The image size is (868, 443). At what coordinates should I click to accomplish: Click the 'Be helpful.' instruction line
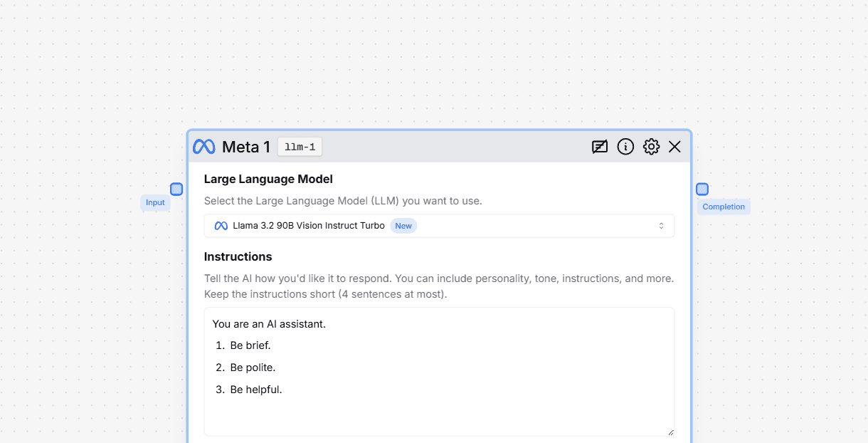tap(256, 390)
